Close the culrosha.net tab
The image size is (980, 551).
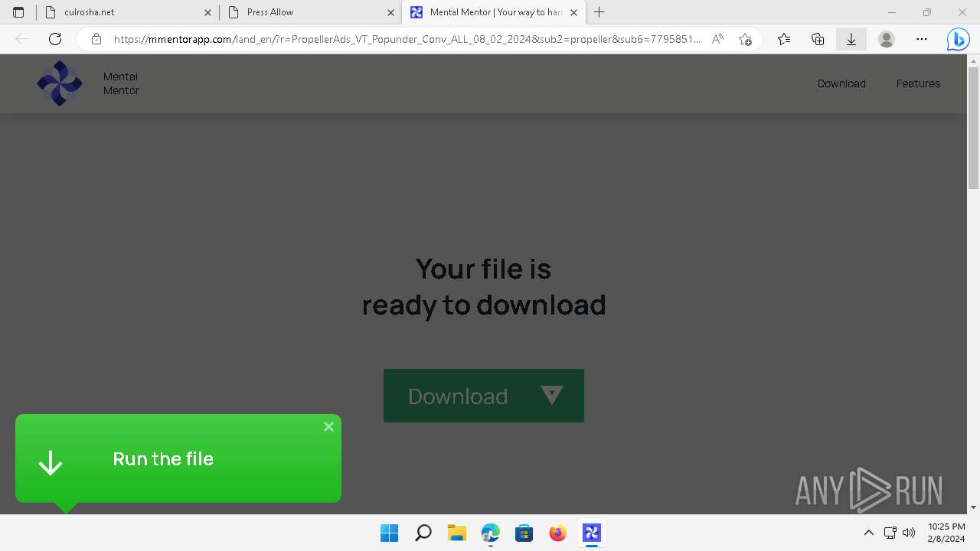tap(208, 12)
